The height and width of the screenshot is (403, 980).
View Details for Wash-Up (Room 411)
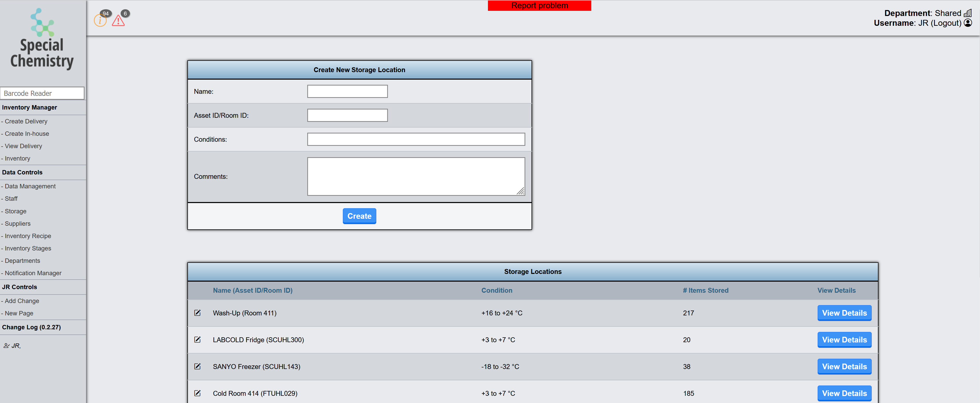pos(844,313)
